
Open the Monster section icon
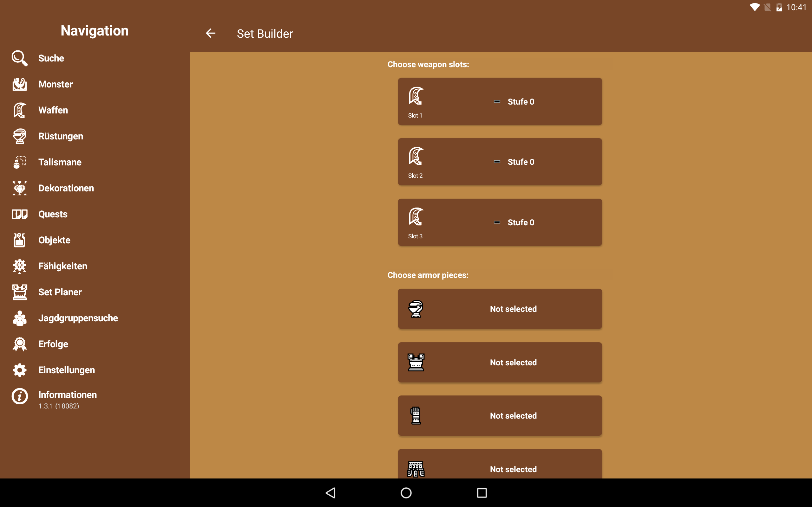[19, 84]
